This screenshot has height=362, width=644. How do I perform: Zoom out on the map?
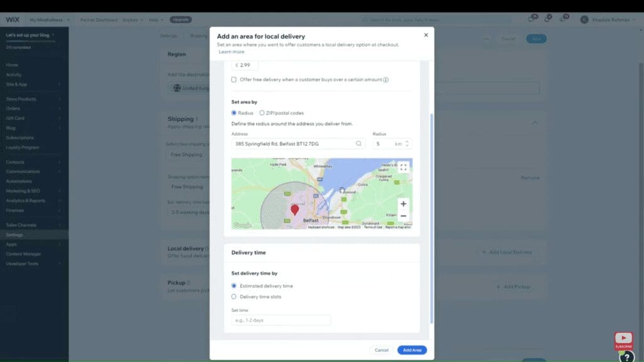point(403,216)
